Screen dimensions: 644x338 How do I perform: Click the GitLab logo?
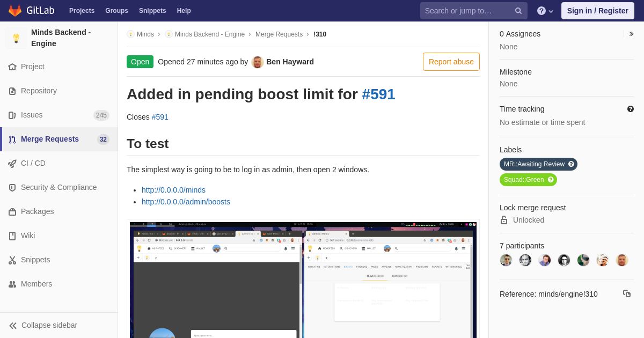click(x=31, y=11)
